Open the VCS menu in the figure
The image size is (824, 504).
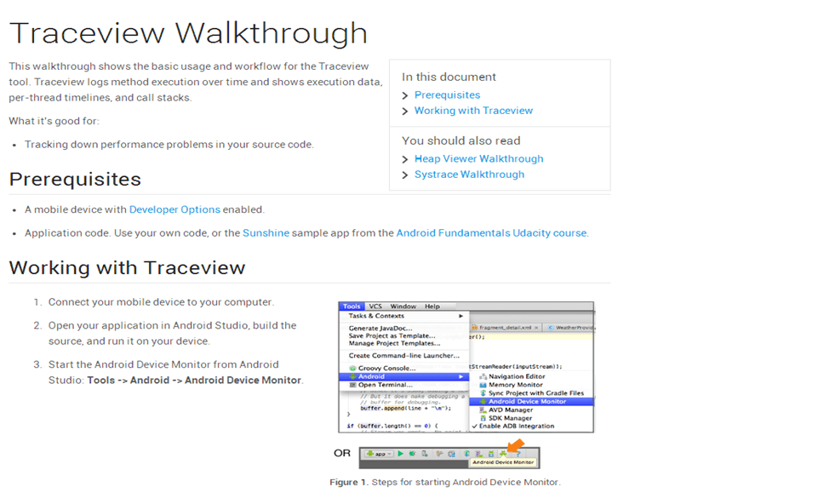coord(375,306)
